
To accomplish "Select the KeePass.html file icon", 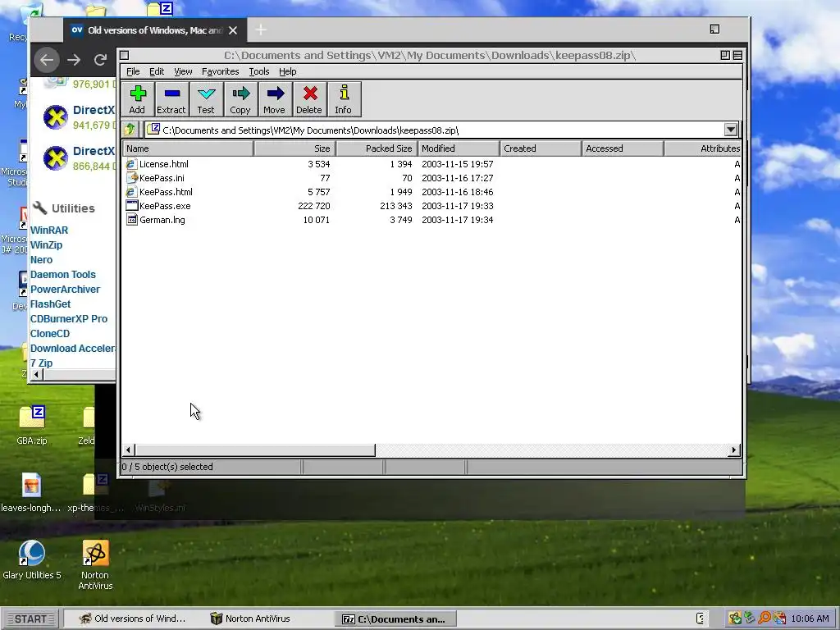I will point(131,192).
